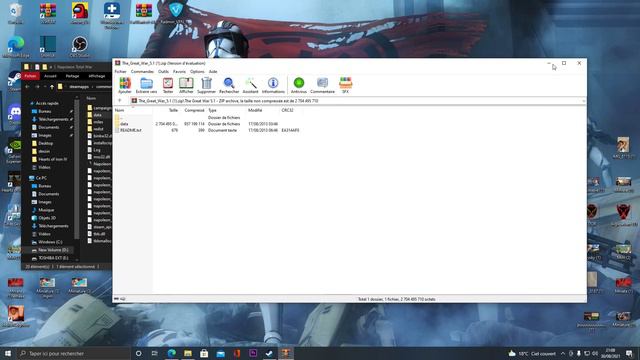Open the Favoris menu
The image size is (640, 360).
(x=179, y=71)
